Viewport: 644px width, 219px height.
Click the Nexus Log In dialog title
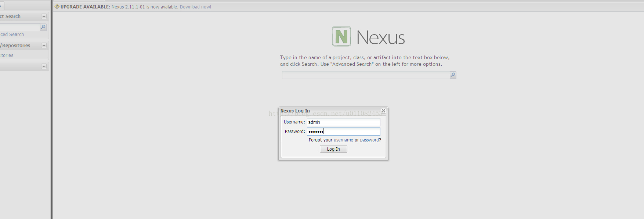[x=295, y=111]
